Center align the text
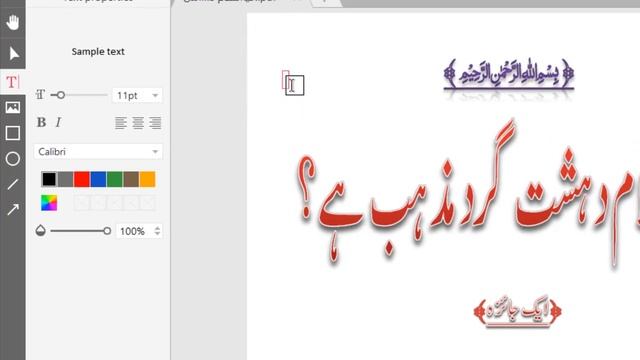This screenshot has height=360, width=640. [138, 123]
